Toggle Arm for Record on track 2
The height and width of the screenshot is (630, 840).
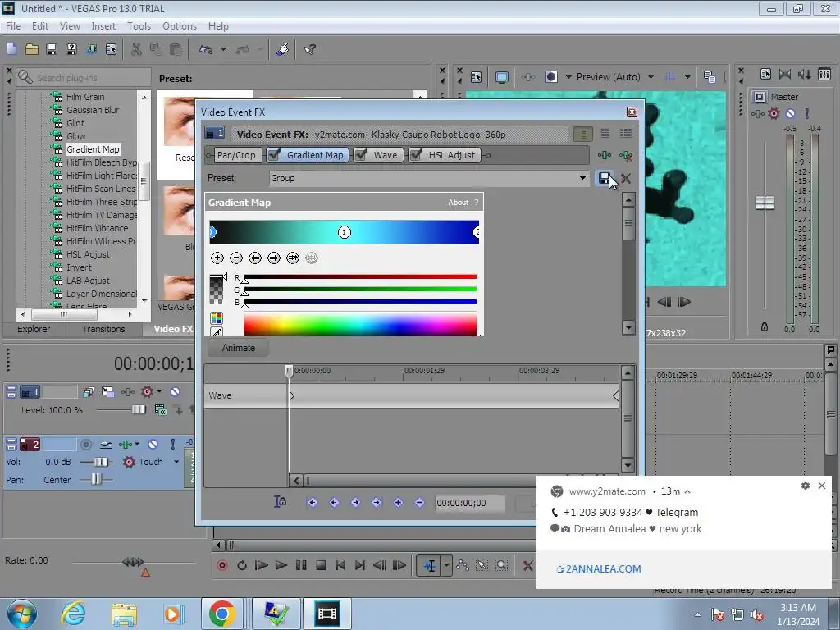coord(85,444)
